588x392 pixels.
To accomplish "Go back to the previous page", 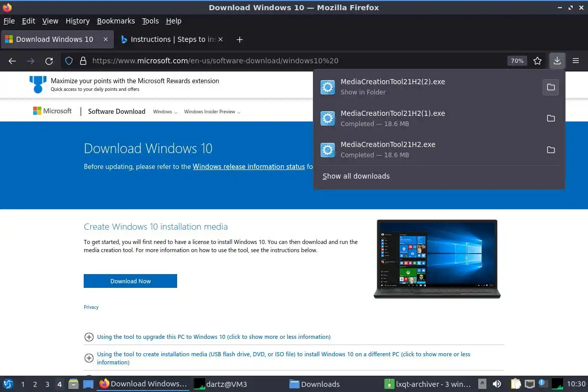I will click(12, 61).
